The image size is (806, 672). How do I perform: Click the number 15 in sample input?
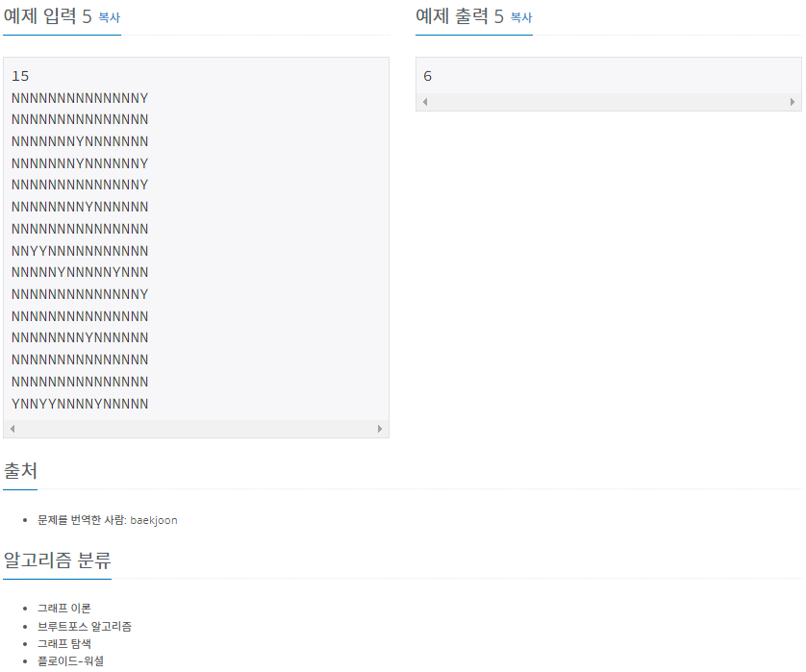20,77
